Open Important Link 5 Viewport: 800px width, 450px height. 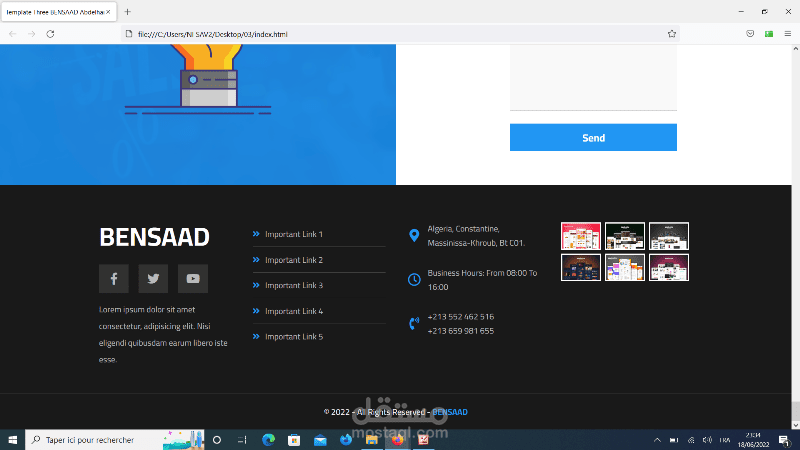(294, 337)
